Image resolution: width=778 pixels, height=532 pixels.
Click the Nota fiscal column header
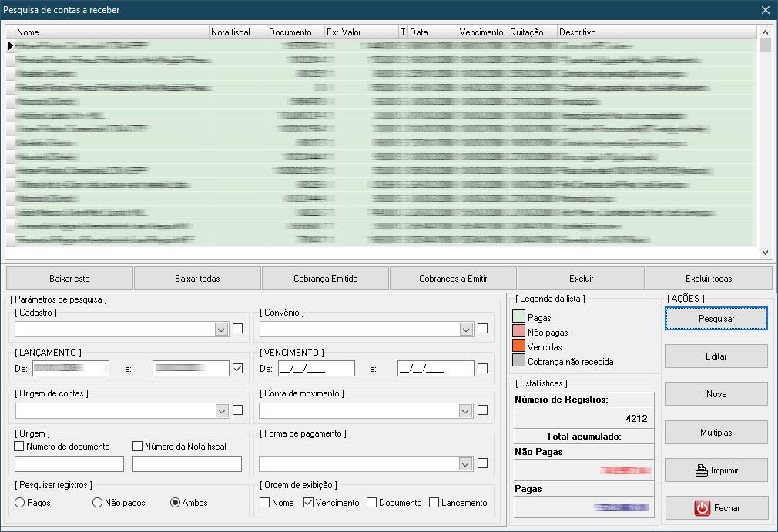tap(238, 32)
